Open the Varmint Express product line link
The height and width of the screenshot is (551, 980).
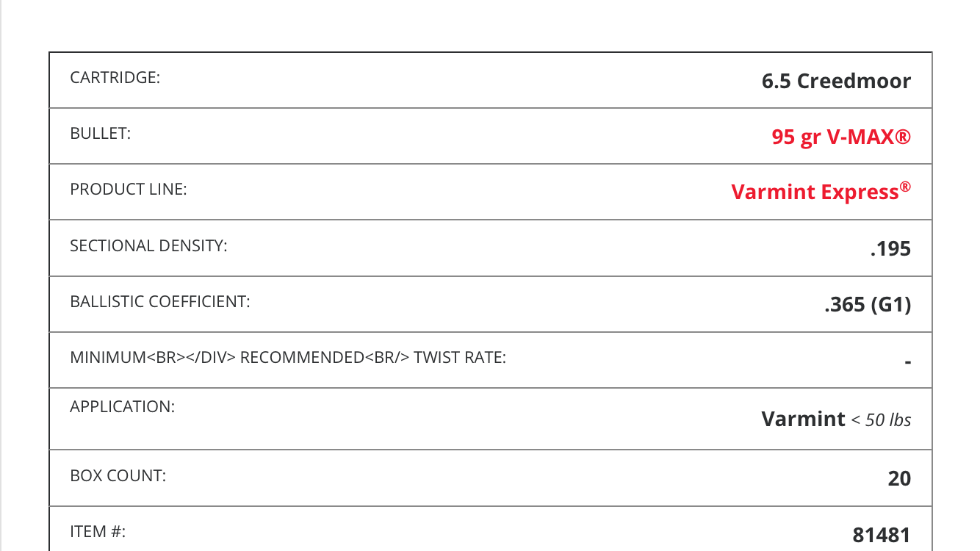point(821,192)
